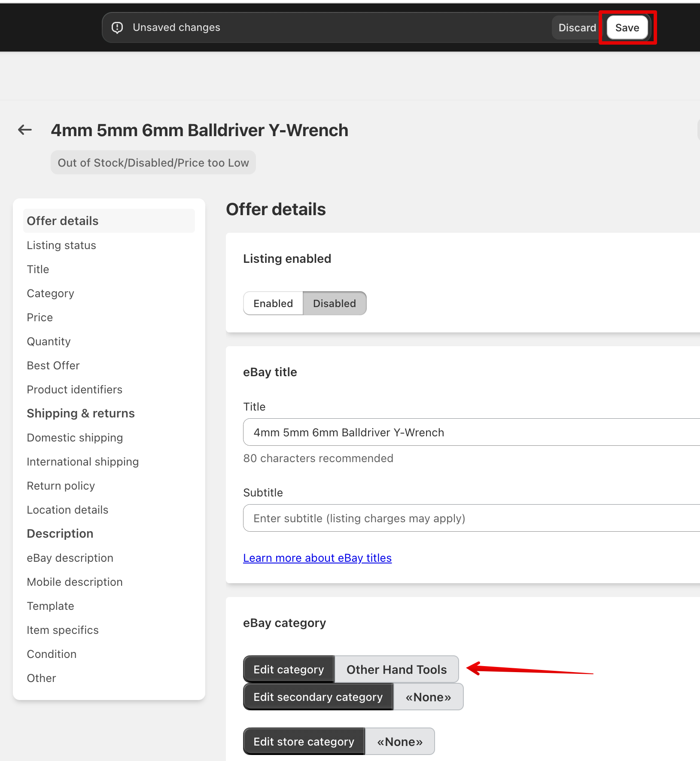This screenshot has height=761, width=700.
Task: Select Best Offer in sidebar
Action: pos(53,365)
